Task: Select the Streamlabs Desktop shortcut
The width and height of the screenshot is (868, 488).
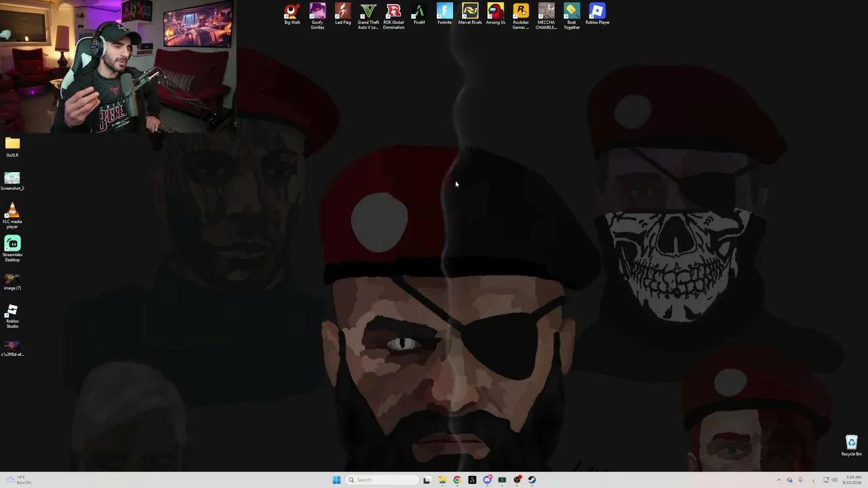Action: coord(12,249)
